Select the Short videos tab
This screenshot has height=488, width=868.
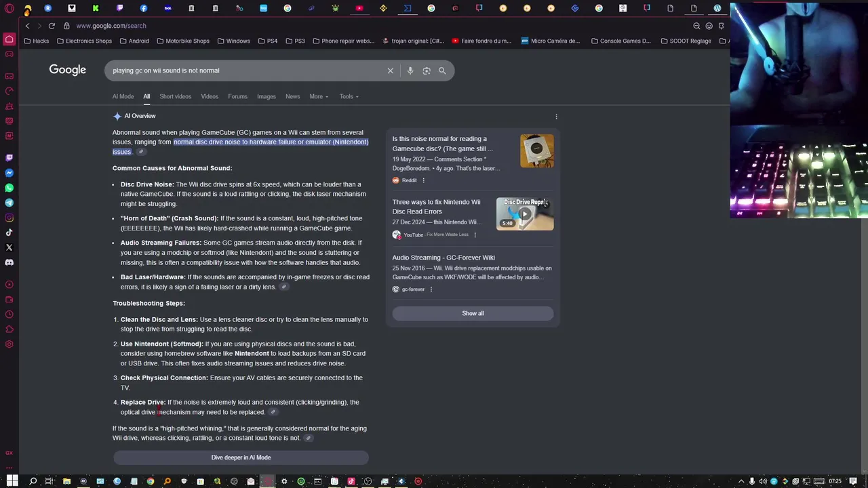pyautogui.click(x=175, y=96)
